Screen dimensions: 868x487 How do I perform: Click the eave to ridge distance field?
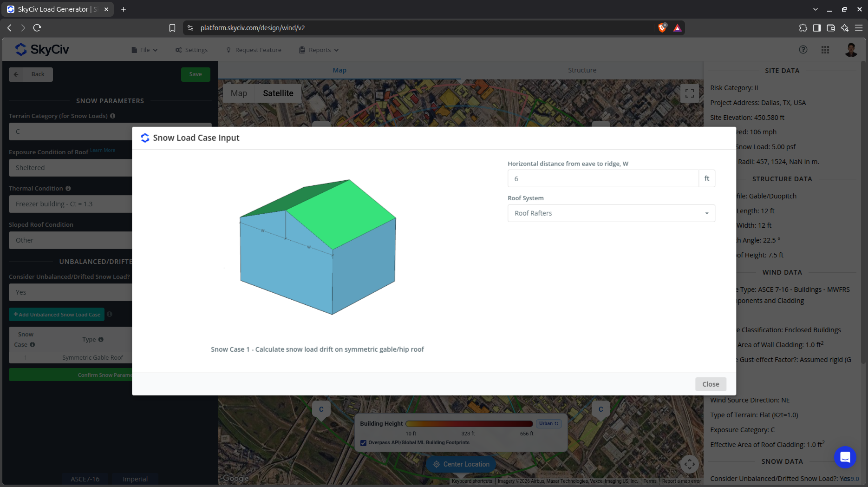click(603, 178)
